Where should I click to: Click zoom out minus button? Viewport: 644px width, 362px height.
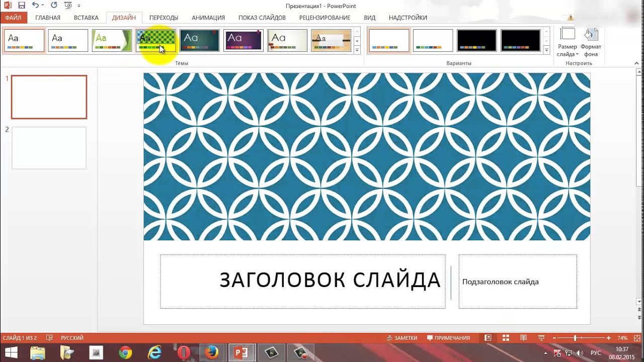click(555, 338)
